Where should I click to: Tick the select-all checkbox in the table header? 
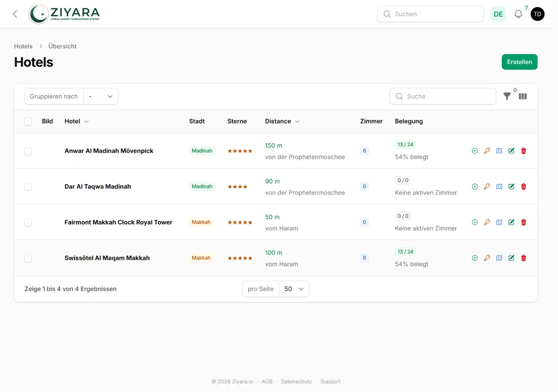coord(28,122)
